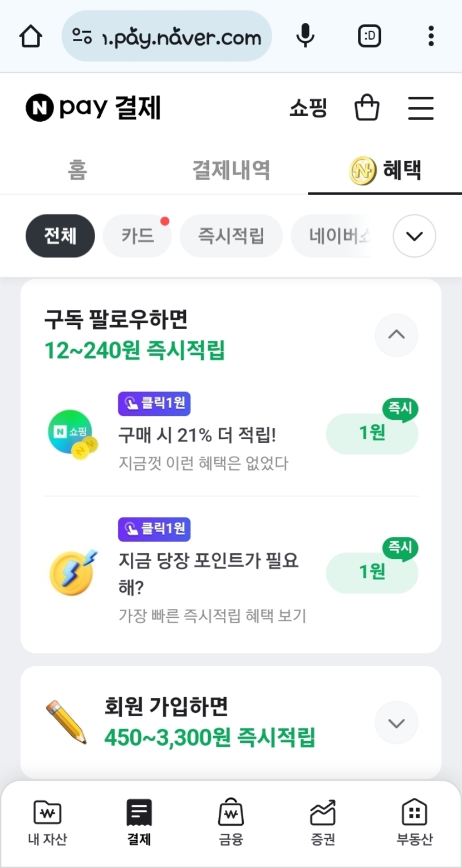Select the 카드 filter chip
462x868 pixels.
click(x=137, y=236)
